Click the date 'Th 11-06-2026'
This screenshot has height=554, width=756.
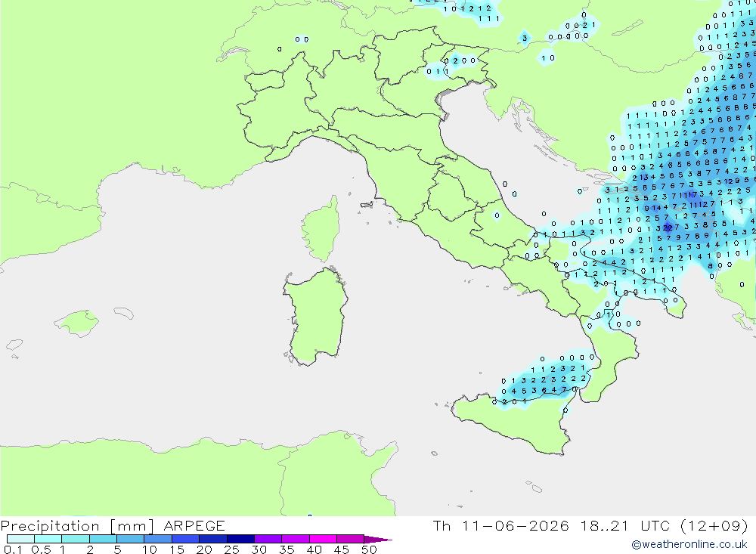(501, 525)
